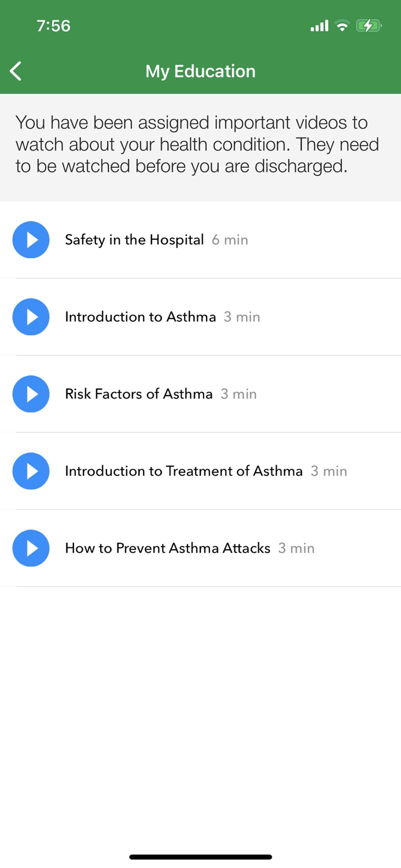Play the Introduction to Treatment of Asthma video
The height and width of the screenshot is (868, 401).
click(x=31, y=471)
